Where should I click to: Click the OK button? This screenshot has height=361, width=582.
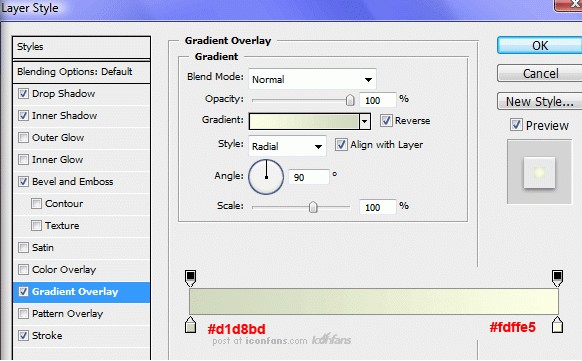540,46
